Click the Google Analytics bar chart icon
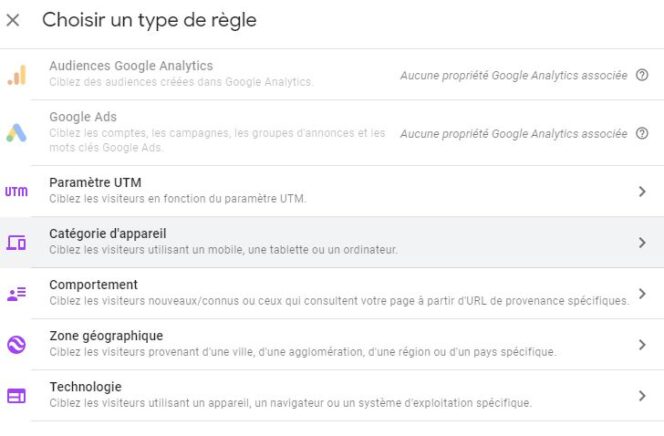The image size is (664, 436). tap(16, 75)
